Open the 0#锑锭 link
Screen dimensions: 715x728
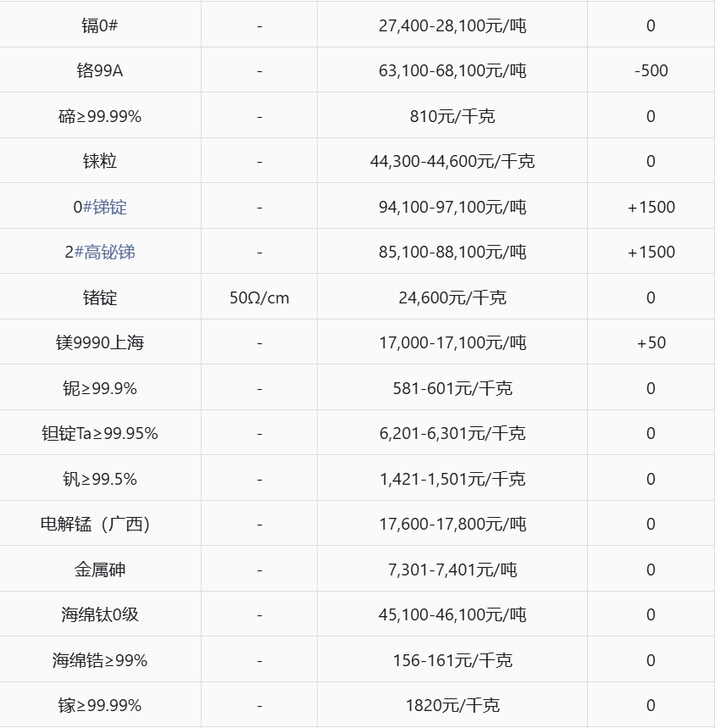(100, 207)
